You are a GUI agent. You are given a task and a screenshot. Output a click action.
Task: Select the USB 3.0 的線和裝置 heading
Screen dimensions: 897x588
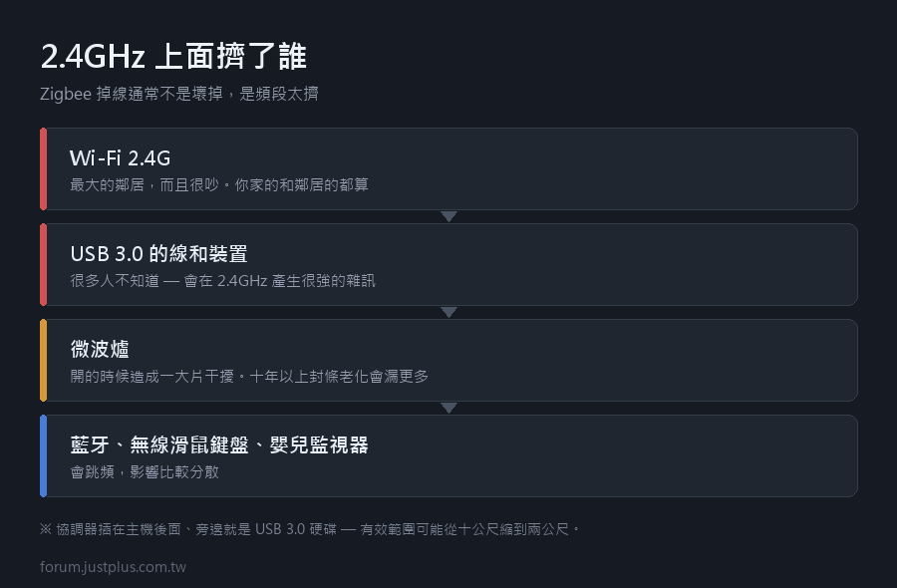(159, 253)
